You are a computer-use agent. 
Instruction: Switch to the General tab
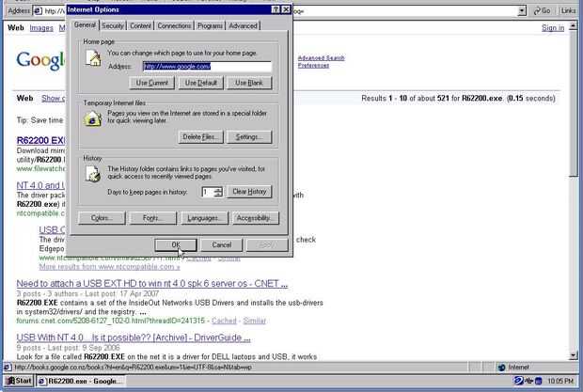(85, 24)
